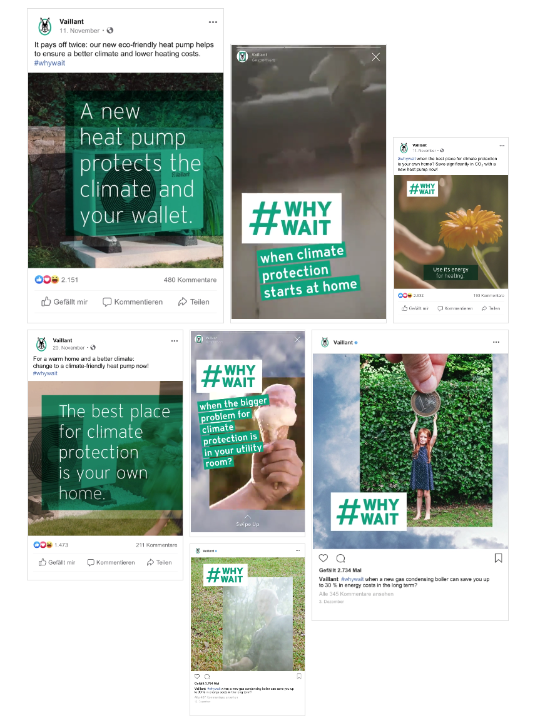The height and width of the screenshot is (728, 560).
Task: Open the three-dot menu on the top-left Vaillant post
Action: [213, 23]
